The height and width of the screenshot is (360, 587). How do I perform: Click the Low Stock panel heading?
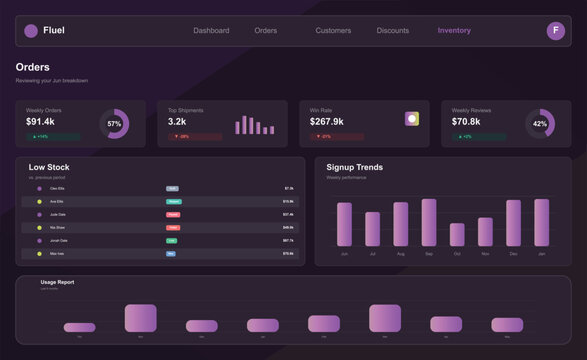point(49,167)
